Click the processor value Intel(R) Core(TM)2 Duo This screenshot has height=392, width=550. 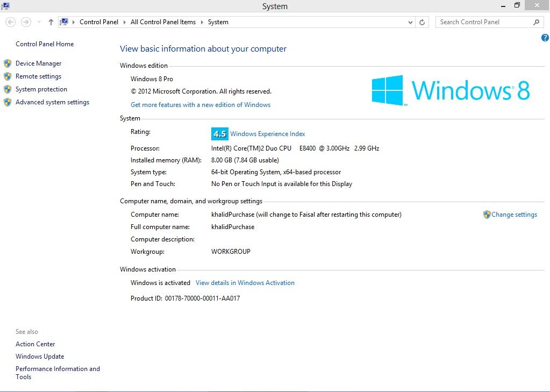click(295, 148)
